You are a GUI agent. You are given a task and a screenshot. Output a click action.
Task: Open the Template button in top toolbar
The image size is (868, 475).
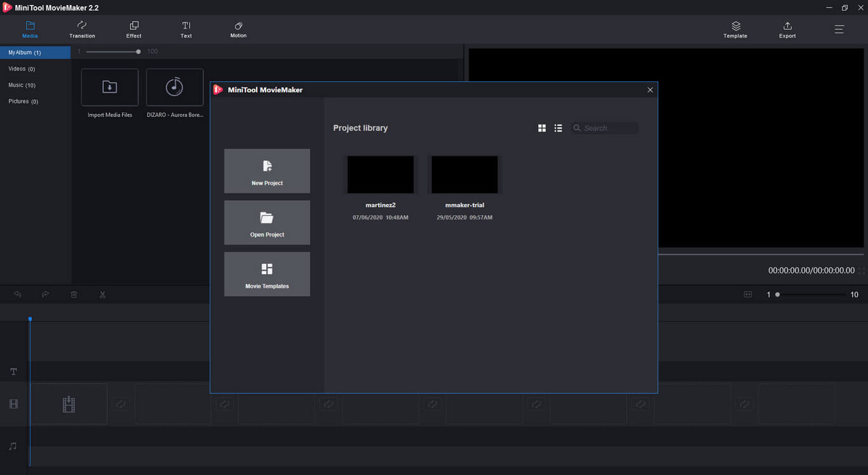click(735, 30)
